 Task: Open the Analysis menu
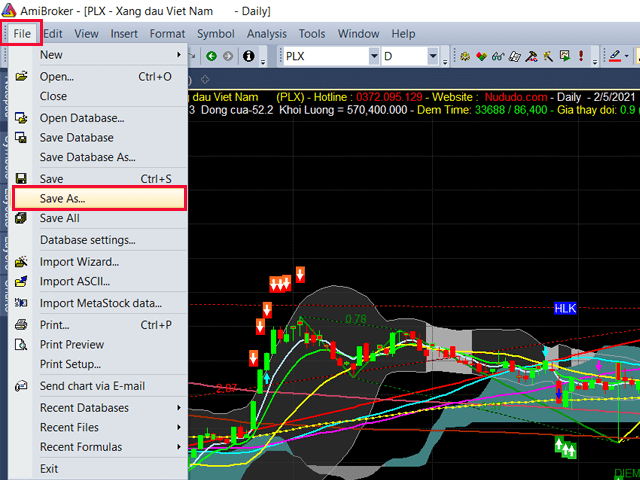pos(267,33)
